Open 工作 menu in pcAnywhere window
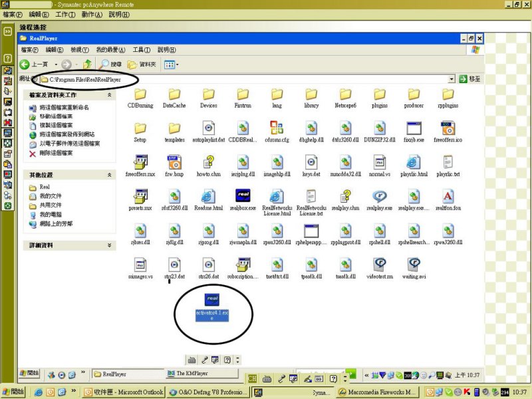The width and height of the screenshot is (532, 399). 65,15
